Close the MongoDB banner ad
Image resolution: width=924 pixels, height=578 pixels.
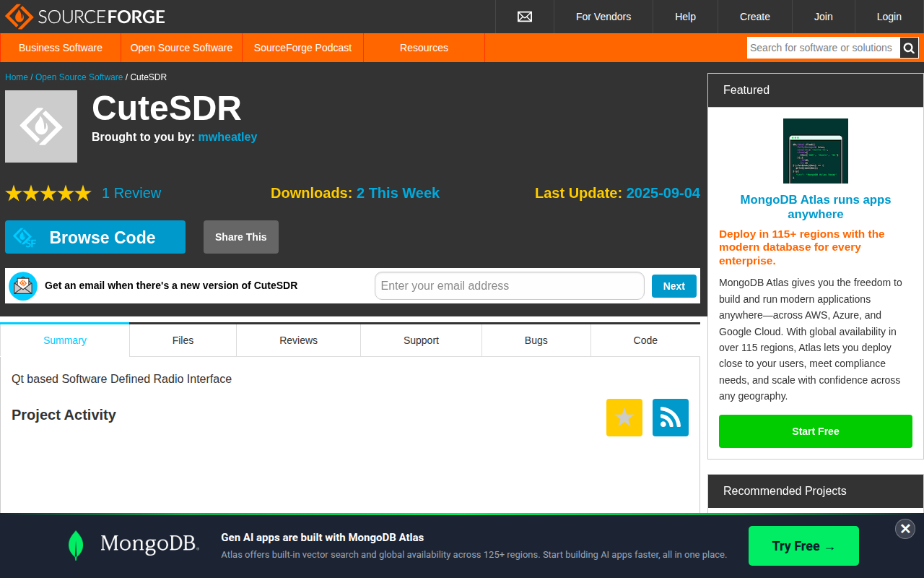(905, 529)
